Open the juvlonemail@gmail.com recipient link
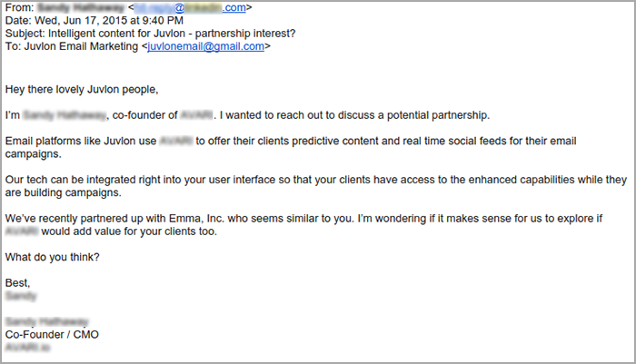This screenshot has height=364, width=636. point(205,46)
